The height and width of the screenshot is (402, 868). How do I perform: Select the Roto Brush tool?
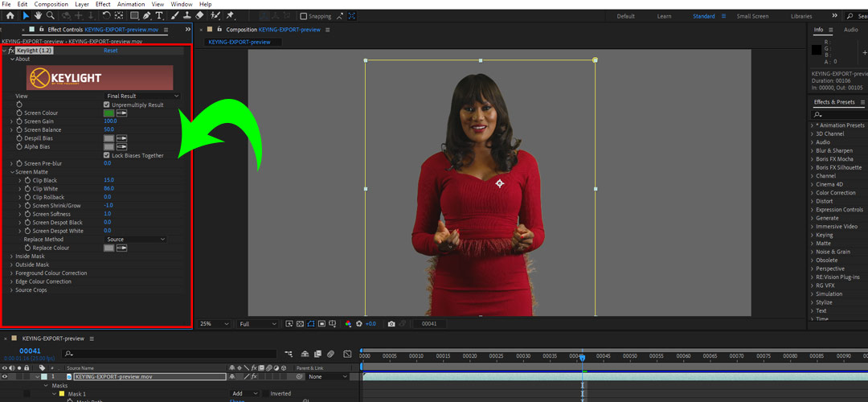click(x=215, y=15)
